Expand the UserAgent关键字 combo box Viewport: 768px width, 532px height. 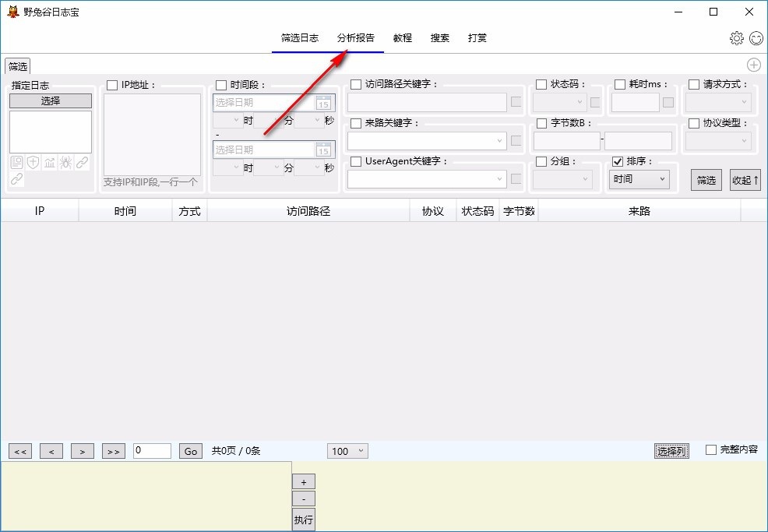point(427,179)
